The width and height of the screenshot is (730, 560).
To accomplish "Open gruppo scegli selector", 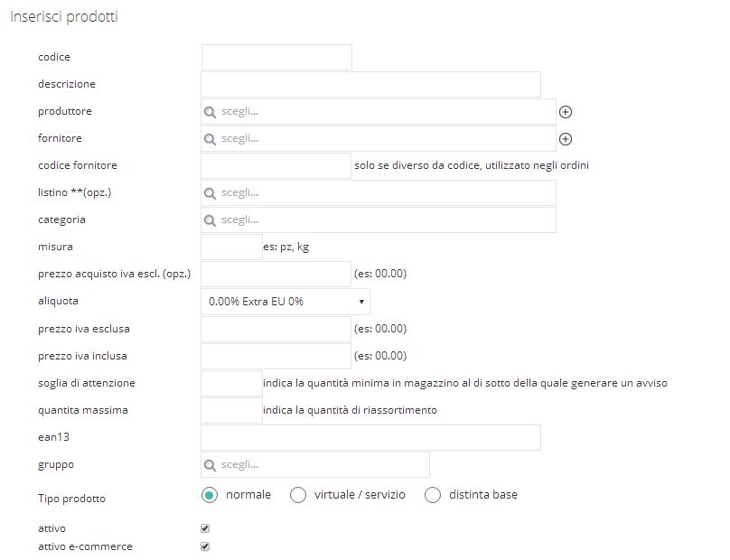I will pos(315,464).
